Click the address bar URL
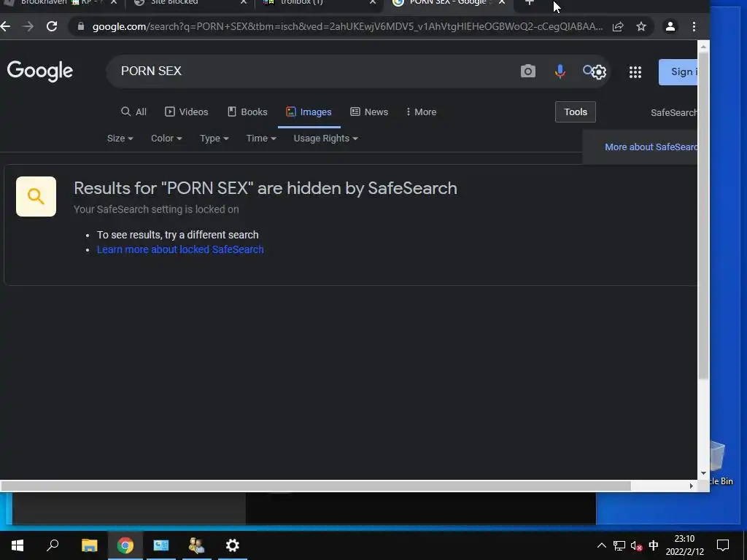The image size is (747, 560). [348, 27]
